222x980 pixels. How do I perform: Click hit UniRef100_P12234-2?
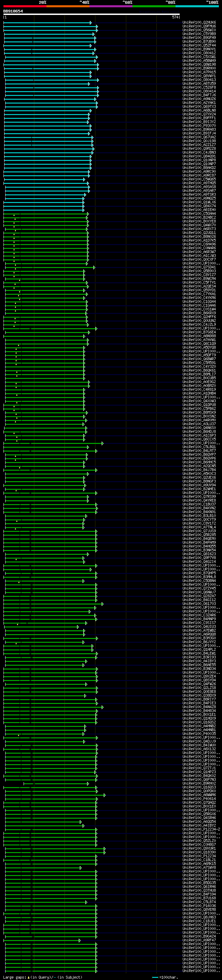(201, 829)
